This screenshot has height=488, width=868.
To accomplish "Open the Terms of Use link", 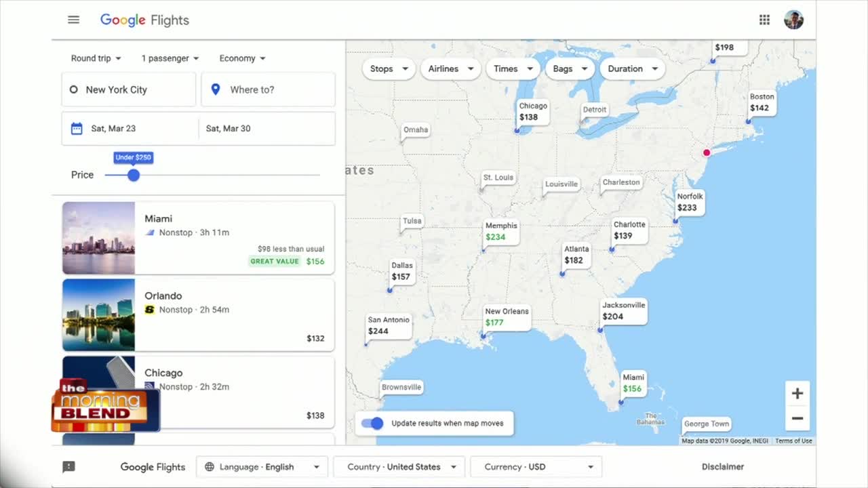I will click(793, 441).
